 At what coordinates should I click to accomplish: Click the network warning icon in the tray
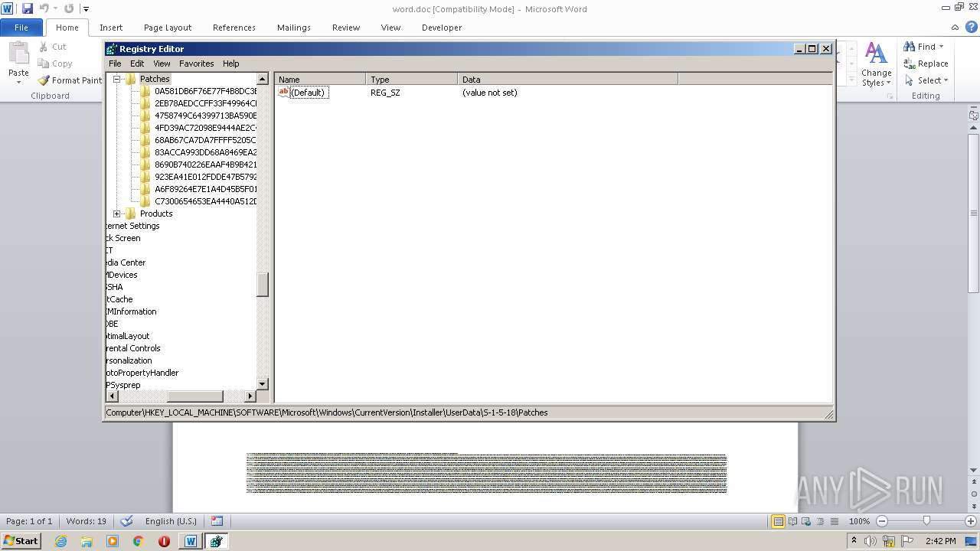click(889, 541)
